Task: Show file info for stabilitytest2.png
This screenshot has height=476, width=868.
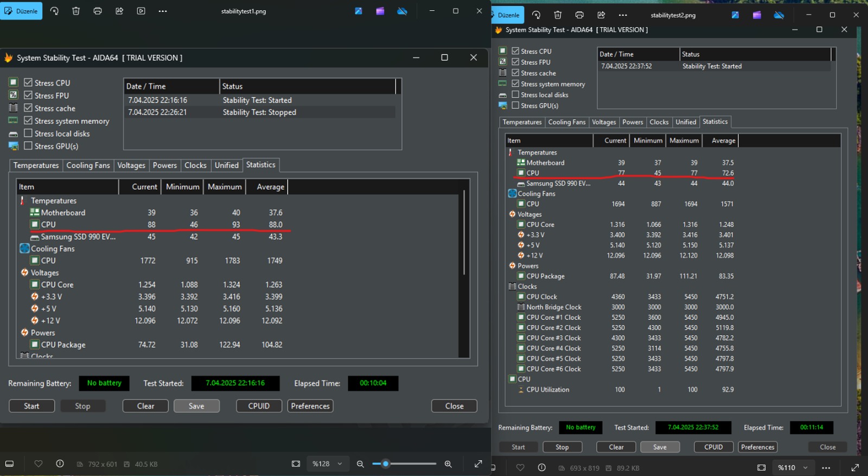Action: tap(541, 467)
